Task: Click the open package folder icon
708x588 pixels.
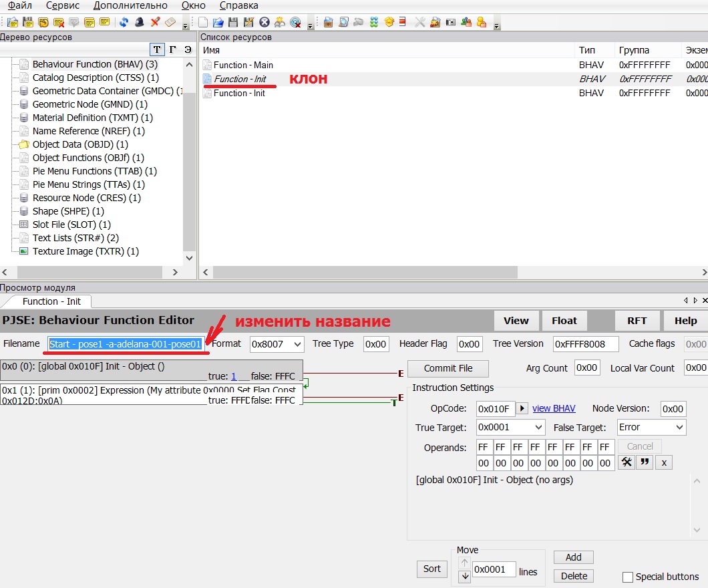Action: tap(218, 22)
